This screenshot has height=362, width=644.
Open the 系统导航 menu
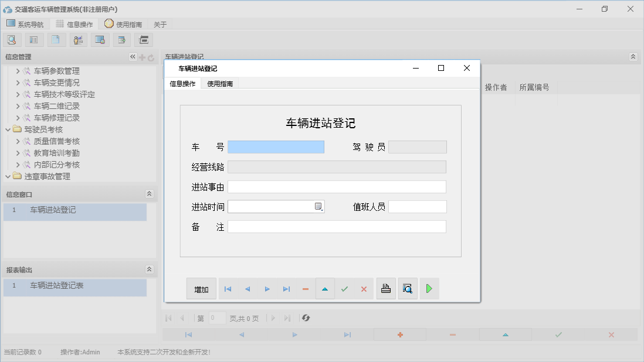25,23
